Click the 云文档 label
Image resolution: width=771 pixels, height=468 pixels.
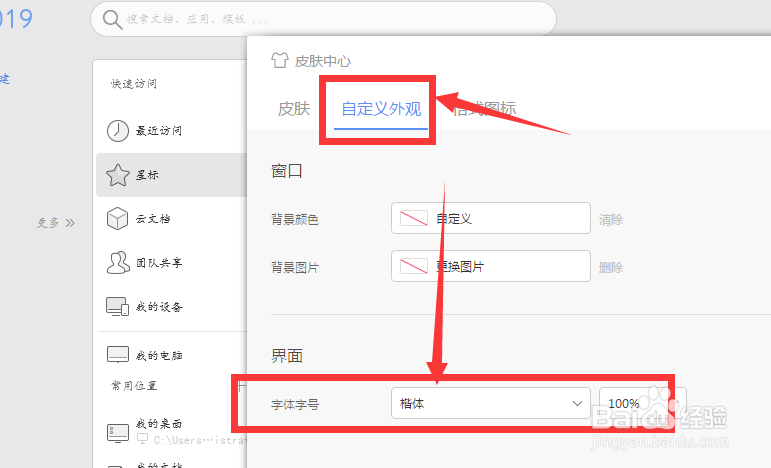tap(153, 219)
